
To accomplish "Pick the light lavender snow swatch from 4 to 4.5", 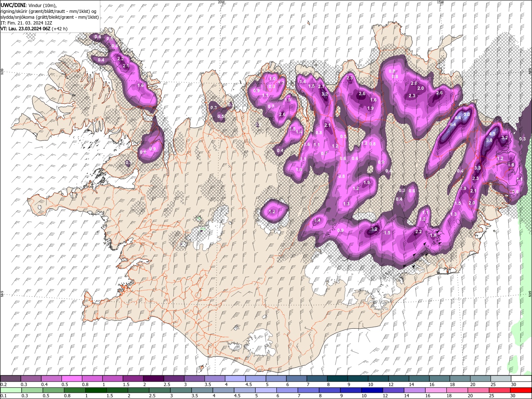I will tap(235, 379).
